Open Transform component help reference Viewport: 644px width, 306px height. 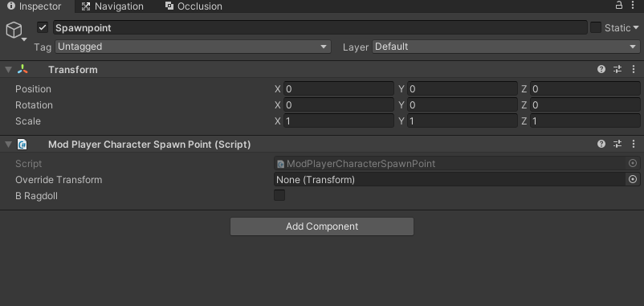pyautogui.click(x=601, y=69)
